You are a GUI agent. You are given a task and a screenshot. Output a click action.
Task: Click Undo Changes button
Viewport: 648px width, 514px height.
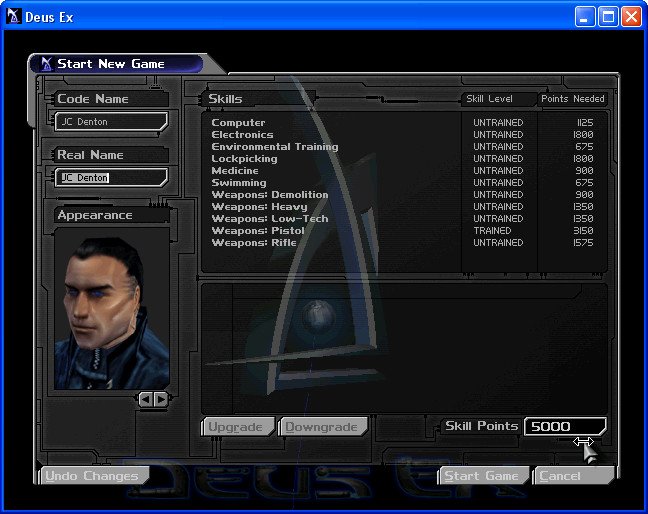tap(94, 476)
